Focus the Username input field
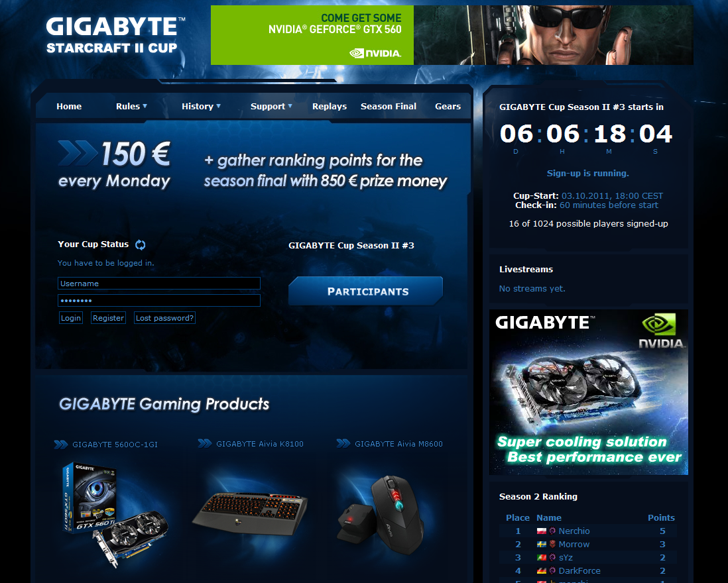Screen dimensions: 728x583 (x=159, y=284)
